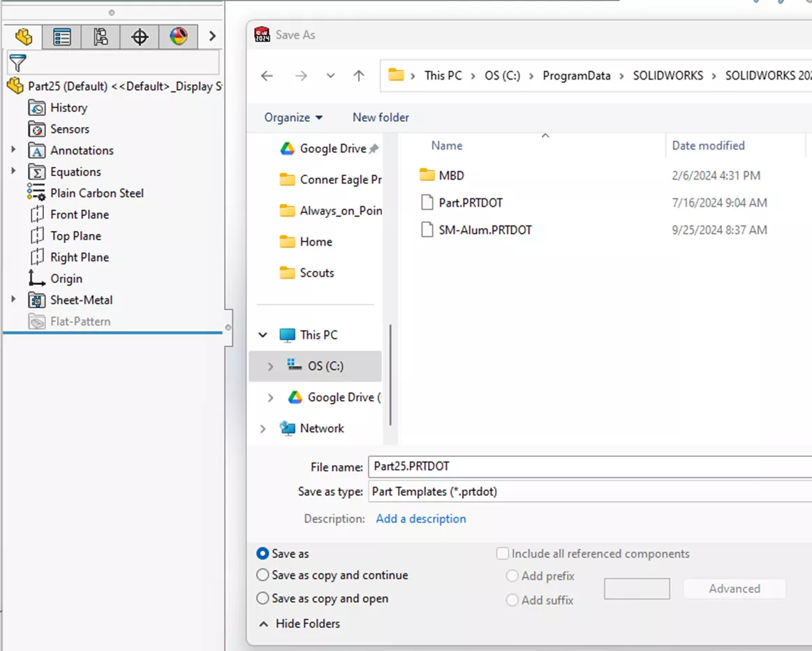
Task: Switch to the ConfigurationManager tab
Action: (x=101, y=37)
